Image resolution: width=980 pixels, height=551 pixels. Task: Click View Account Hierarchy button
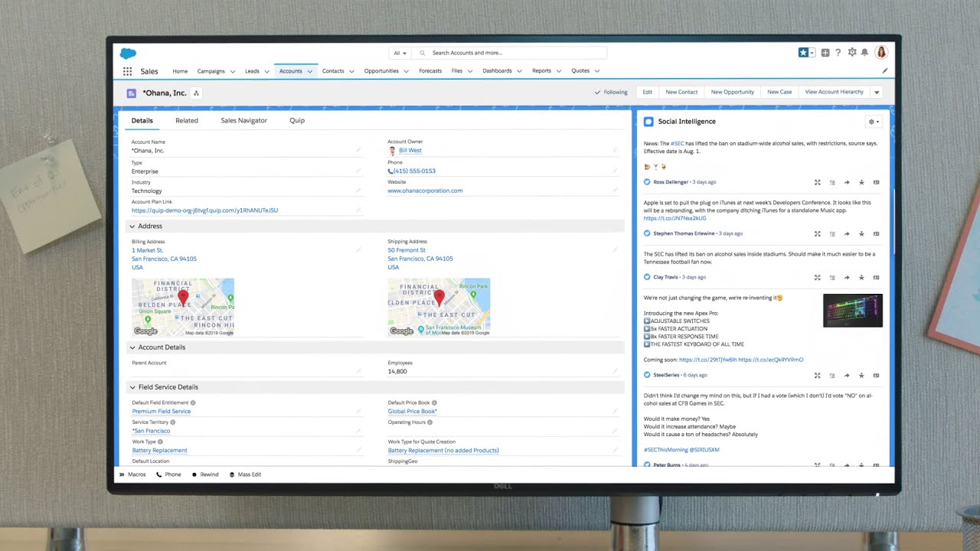point(834,92)
